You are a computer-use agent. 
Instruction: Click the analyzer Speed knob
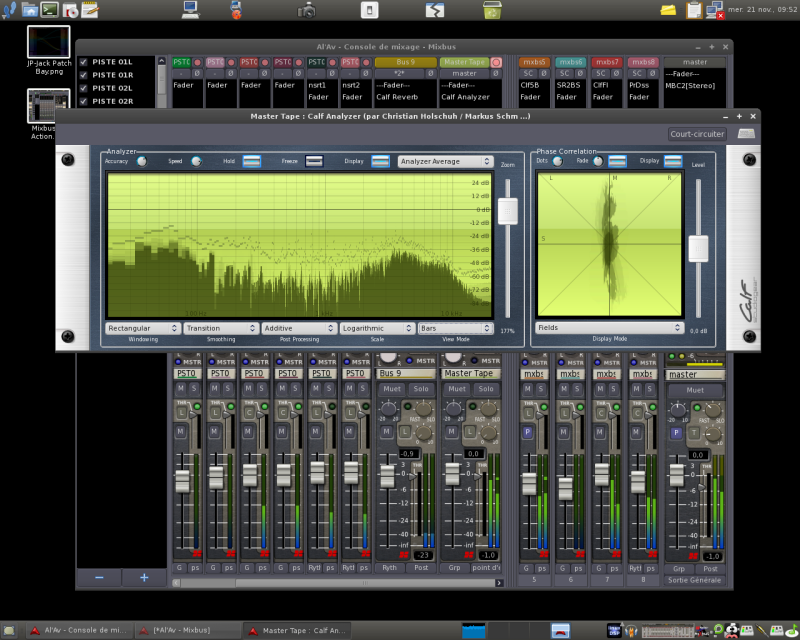[196, 161]
